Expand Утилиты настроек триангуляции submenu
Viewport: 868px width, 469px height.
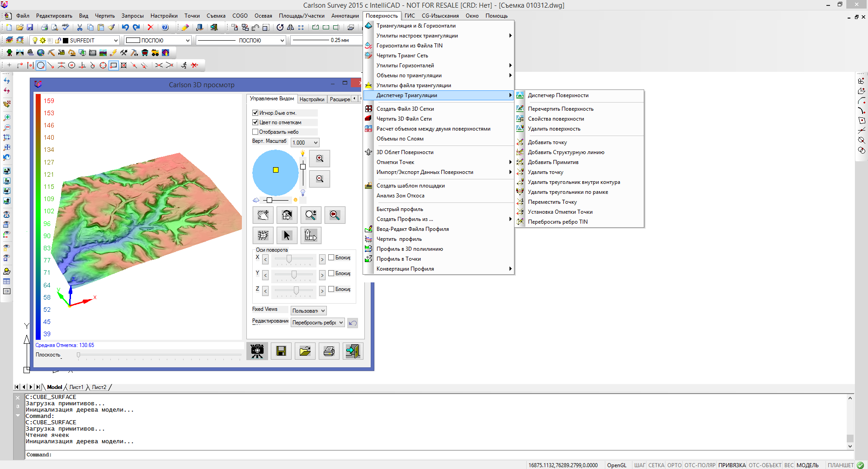pos(439,36)
